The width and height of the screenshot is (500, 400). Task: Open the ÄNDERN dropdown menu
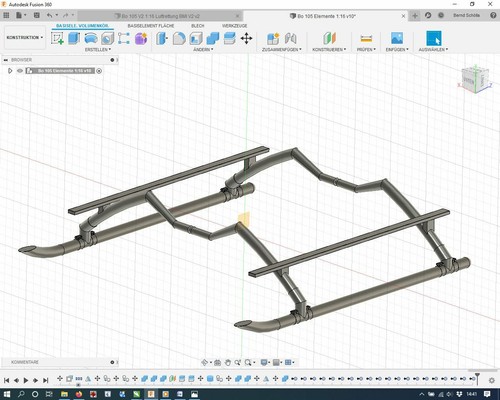(203, 50)
